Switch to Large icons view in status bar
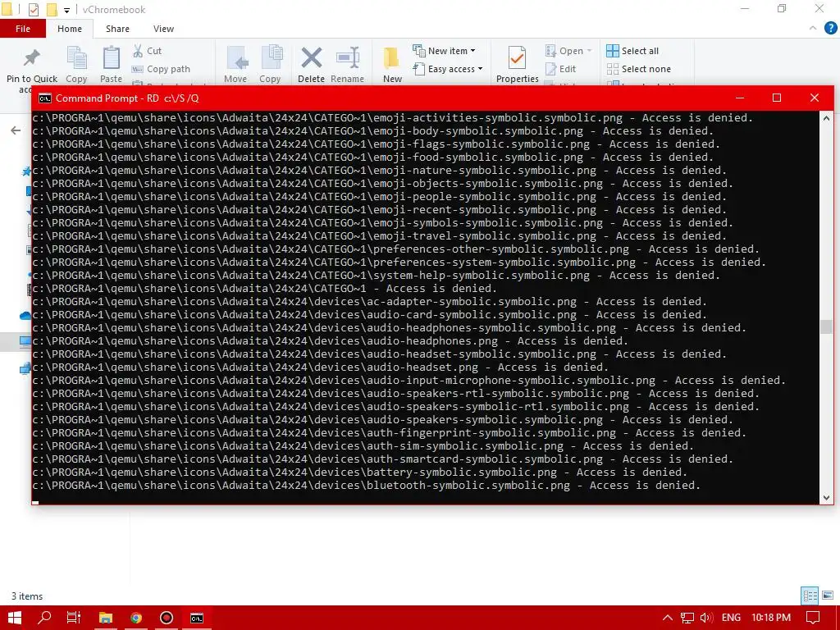Screen dimensions: 840x630 pos(828,596)
